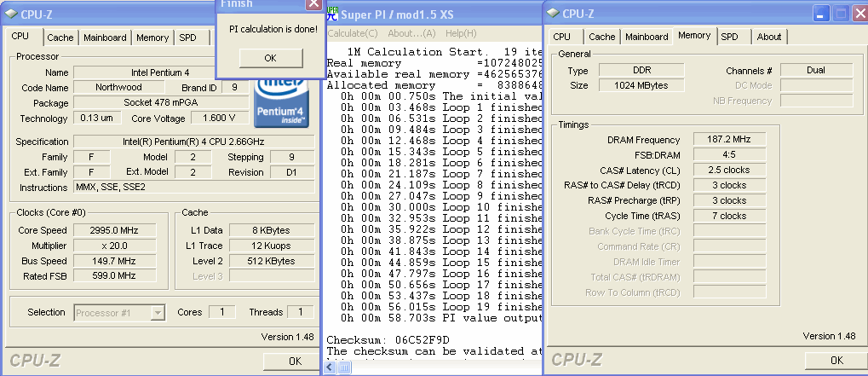Open Help(H) menu in Super PI
Screen dimensions: 868x376
tap(461, 33)
